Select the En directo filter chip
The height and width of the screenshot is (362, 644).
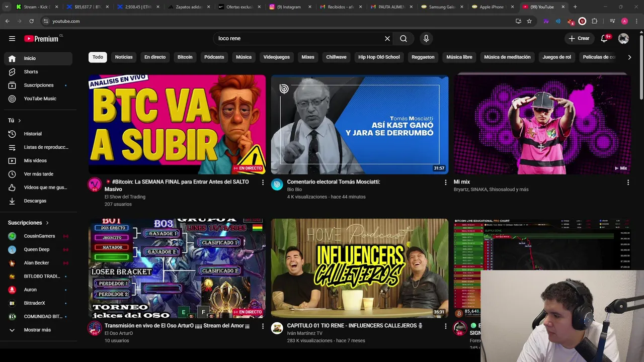coord(155,57)
